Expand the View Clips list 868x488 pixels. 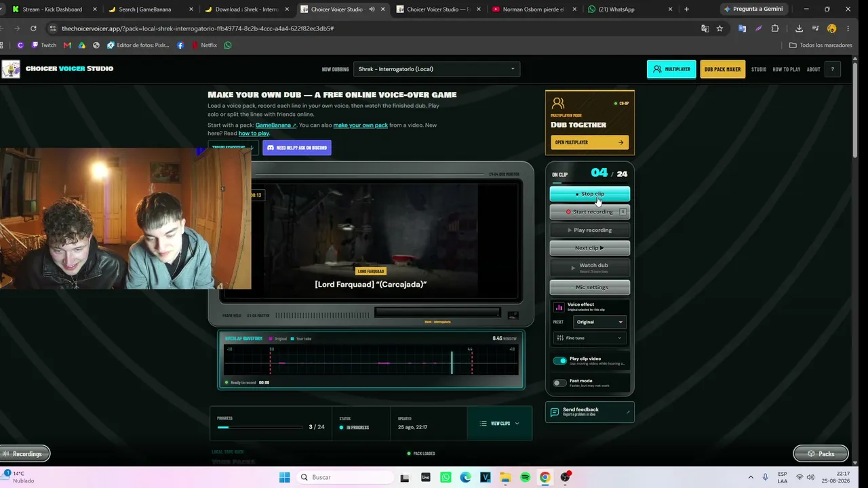pos(500,424)
